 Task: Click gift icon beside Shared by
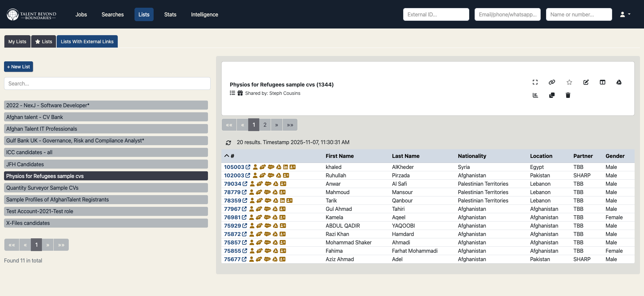pyautogui.click(x=240, y=93)
